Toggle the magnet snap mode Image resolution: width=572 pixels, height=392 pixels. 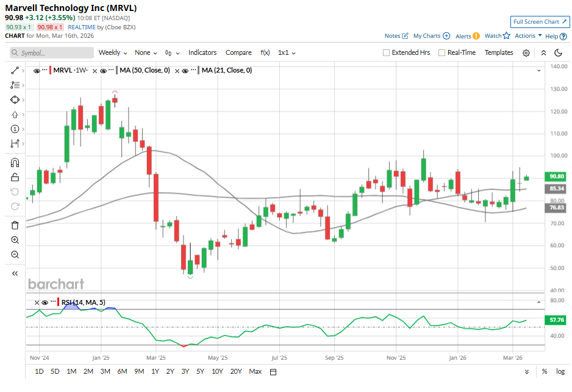[15, 163]
